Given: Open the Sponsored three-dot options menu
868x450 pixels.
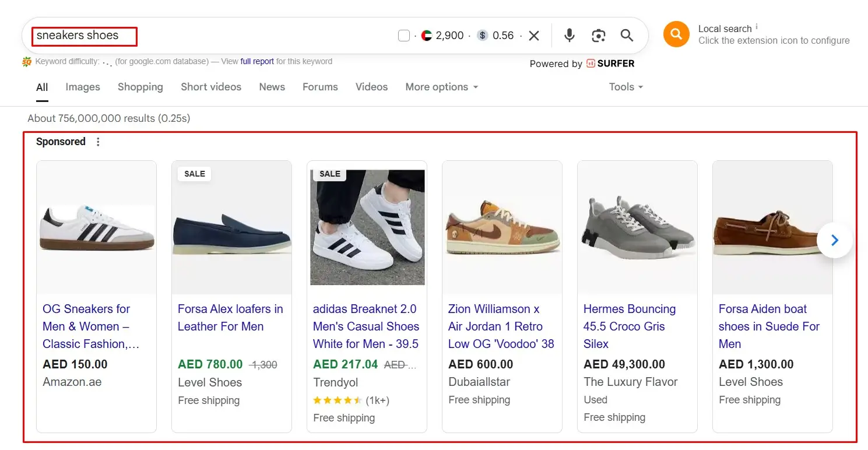Looking at the screenshot, I should point(98,142).
